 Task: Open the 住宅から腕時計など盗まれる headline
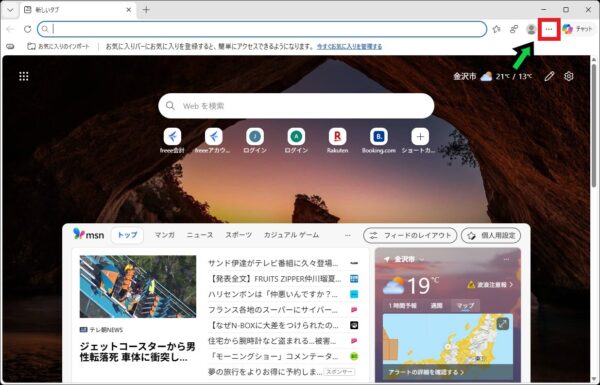(x=272, y=341)
